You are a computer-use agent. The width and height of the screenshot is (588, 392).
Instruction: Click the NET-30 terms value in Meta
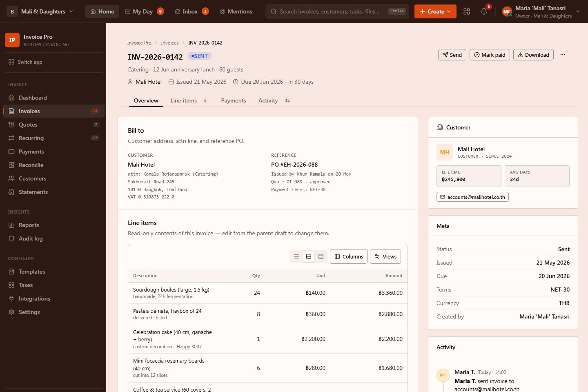[x=560, y=290]
